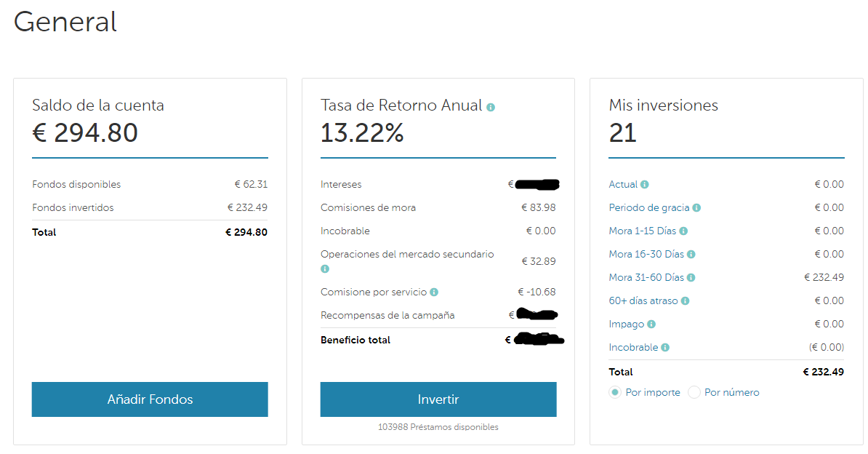Screen dimensions: 868x454
Task: Click info icon beside Mora 1-15 Días
Action: point(683,231)
